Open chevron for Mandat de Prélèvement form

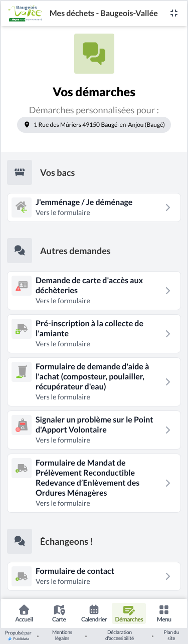[168, 483]
